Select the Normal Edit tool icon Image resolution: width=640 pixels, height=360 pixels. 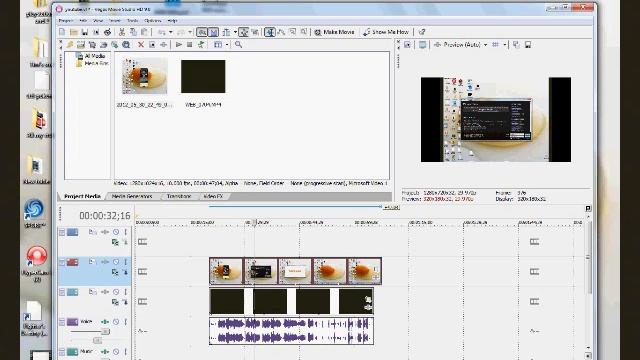[x=270, y=32]
